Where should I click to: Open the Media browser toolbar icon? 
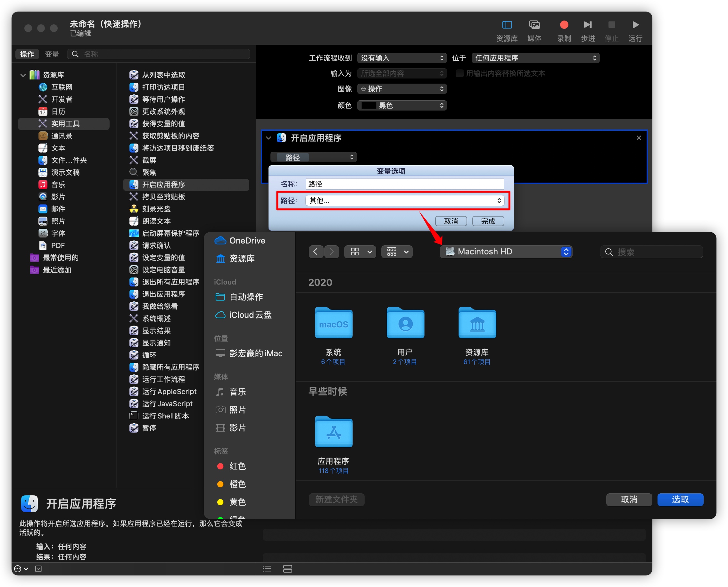point(534,25)
